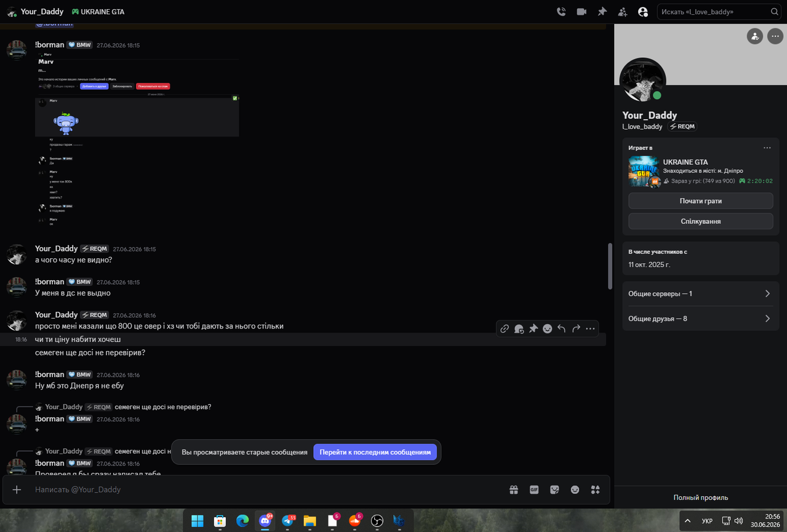Add friends to this DM
This screenshot has height=532, width=787.
pyautogui.click(x=623, y=12)
